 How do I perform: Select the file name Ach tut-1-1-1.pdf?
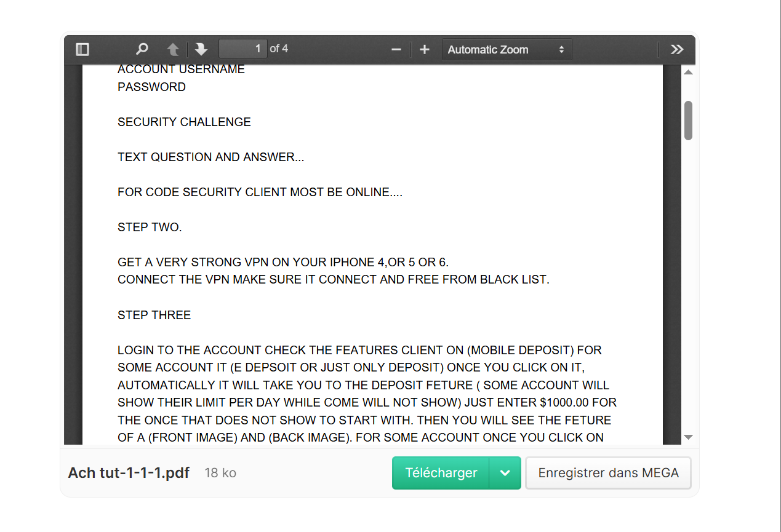point(129,473)
